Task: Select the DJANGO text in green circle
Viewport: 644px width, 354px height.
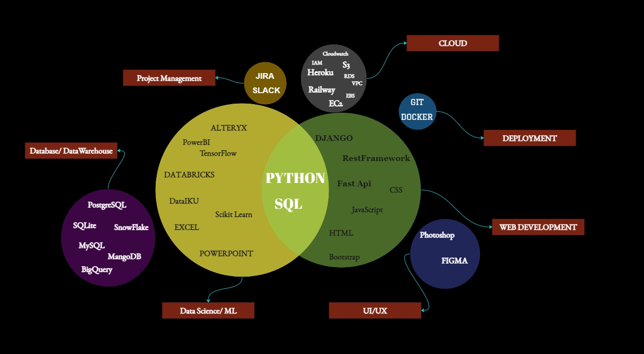Action: point(333,138)
